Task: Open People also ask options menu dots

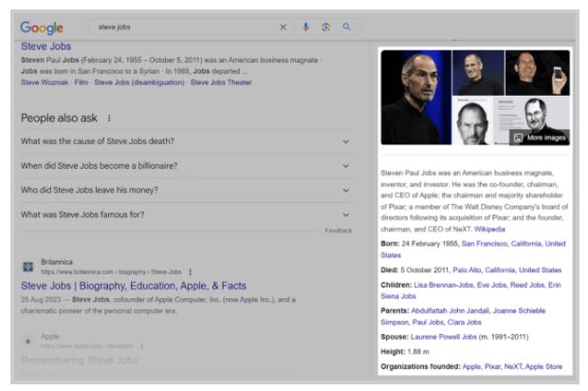Action: click(x=109, y=119)
